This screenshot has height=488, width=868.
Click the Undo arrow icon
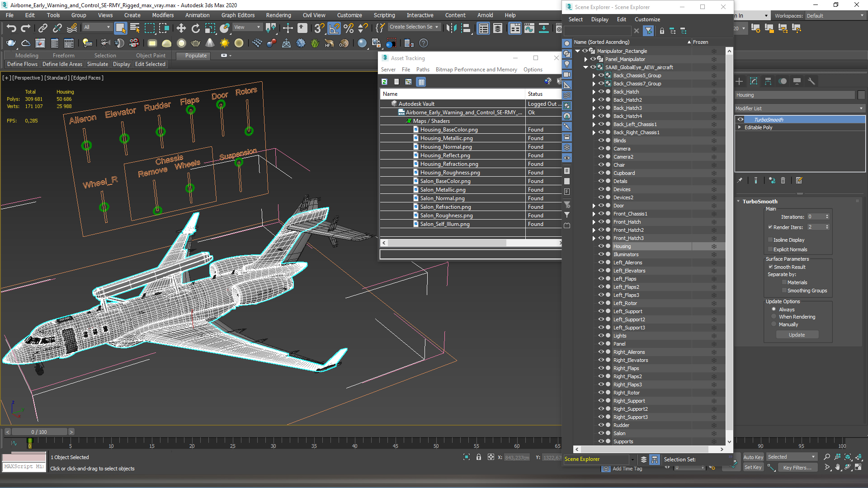click(11, 28)
